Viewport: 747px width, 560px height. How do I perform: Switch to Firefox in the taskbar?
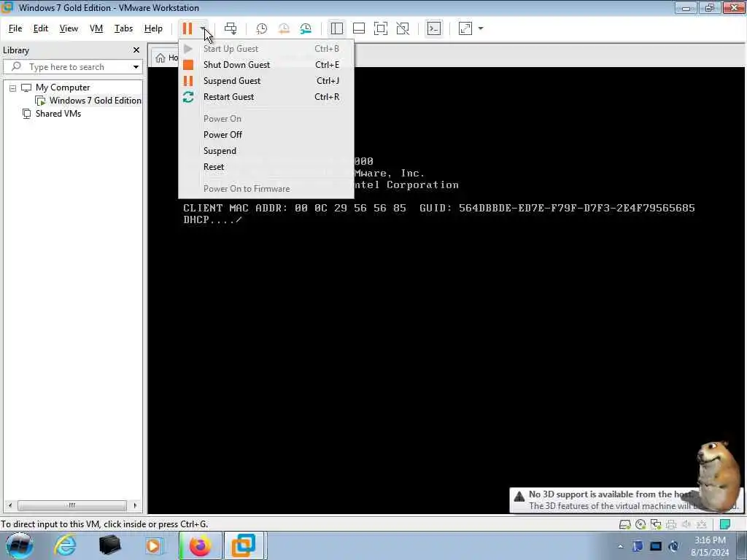[x=200, y=545]
